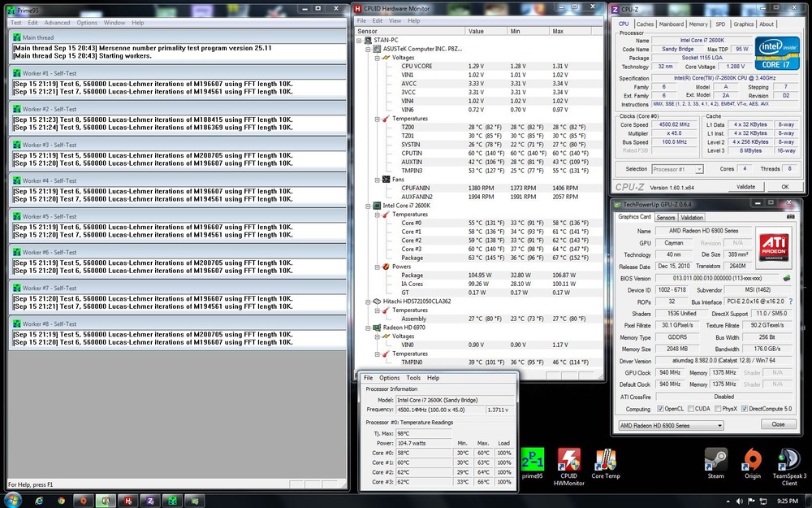Click the Bus Interface question mark icon
812x508 pixels.
pos(790,301)
